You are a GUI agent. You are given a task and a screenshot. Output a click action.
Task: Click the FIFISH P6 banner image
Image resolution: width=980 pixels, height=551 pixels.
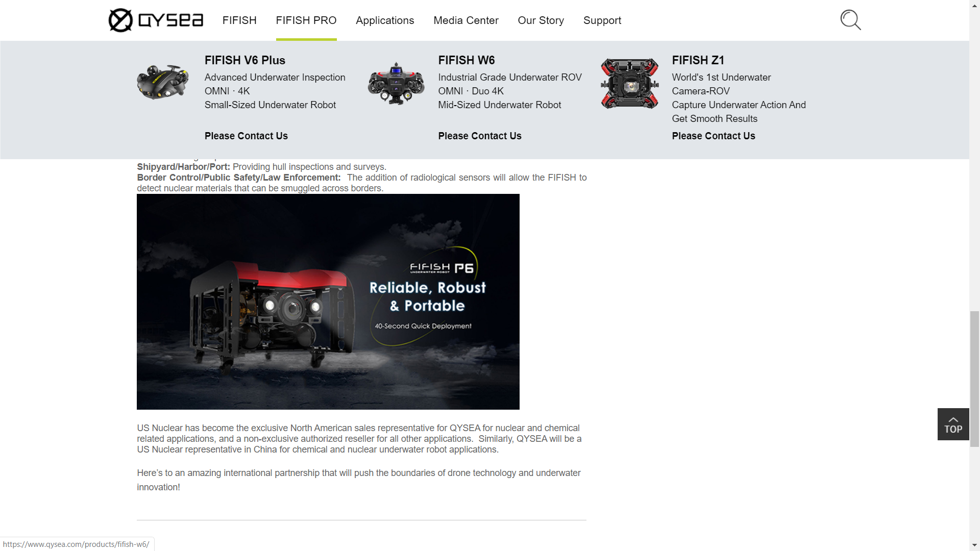(x=328, y=302)
